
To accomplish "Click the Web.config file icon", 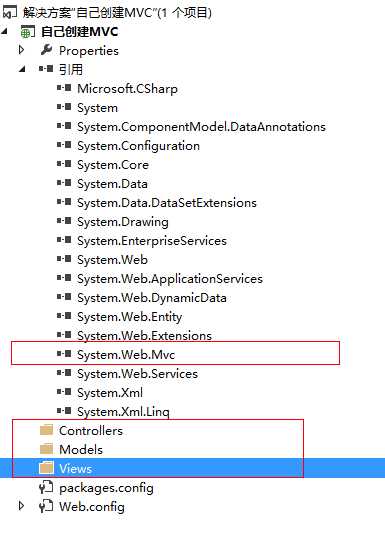I will 46,506.
